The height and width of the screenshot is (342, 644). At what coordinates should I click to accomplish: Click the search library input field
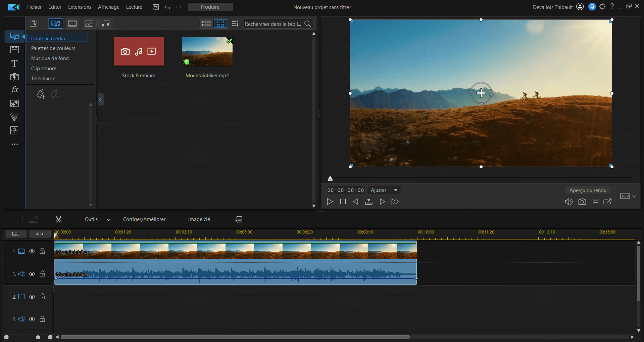(273, 24)
